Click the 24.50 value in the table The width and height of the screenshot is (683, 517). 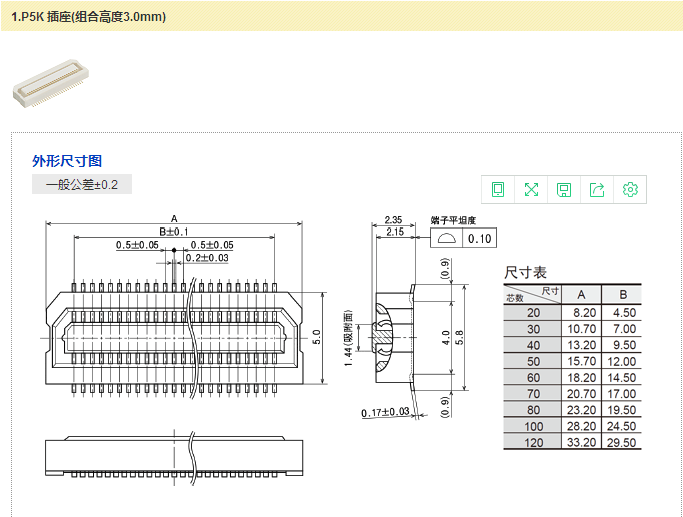click(623, 426)
